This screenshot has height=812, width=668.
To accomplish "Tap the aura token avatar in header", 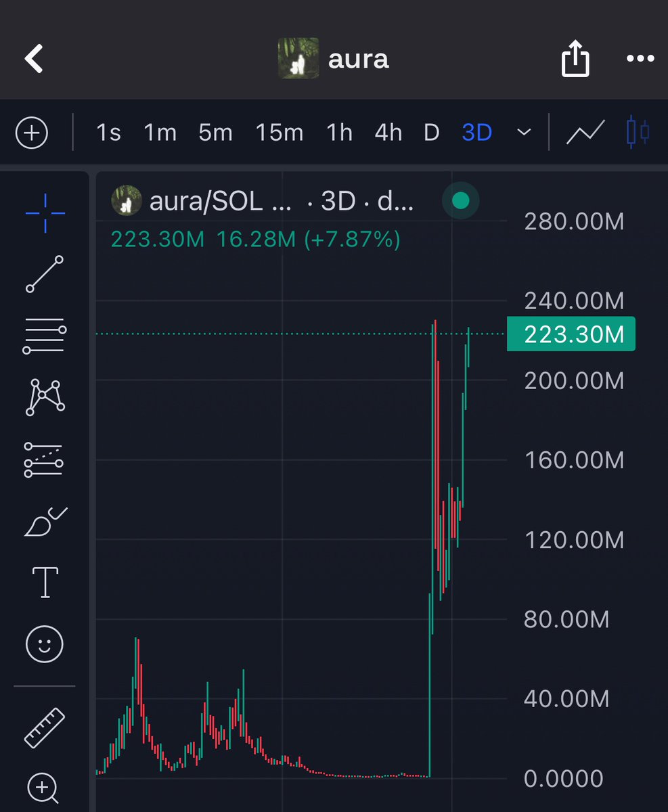I will [298, 59].
